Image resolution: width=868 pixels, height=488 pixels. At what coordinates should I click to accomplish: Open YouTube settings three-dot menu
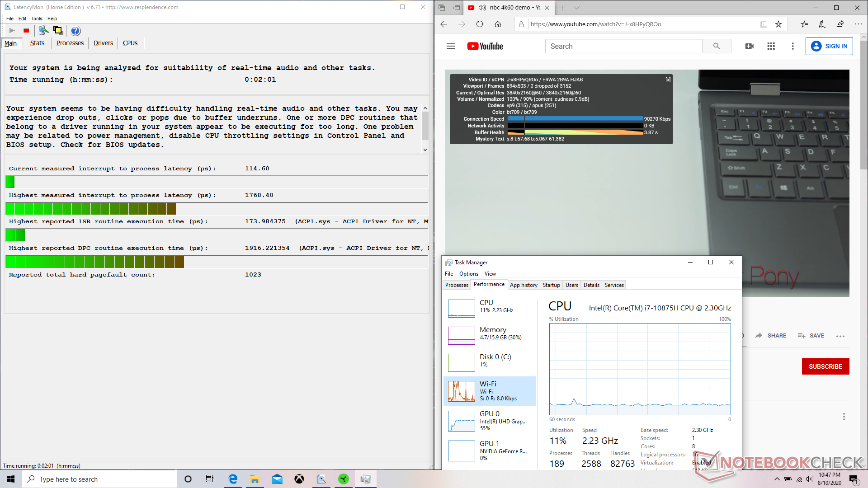pos(793,46)
